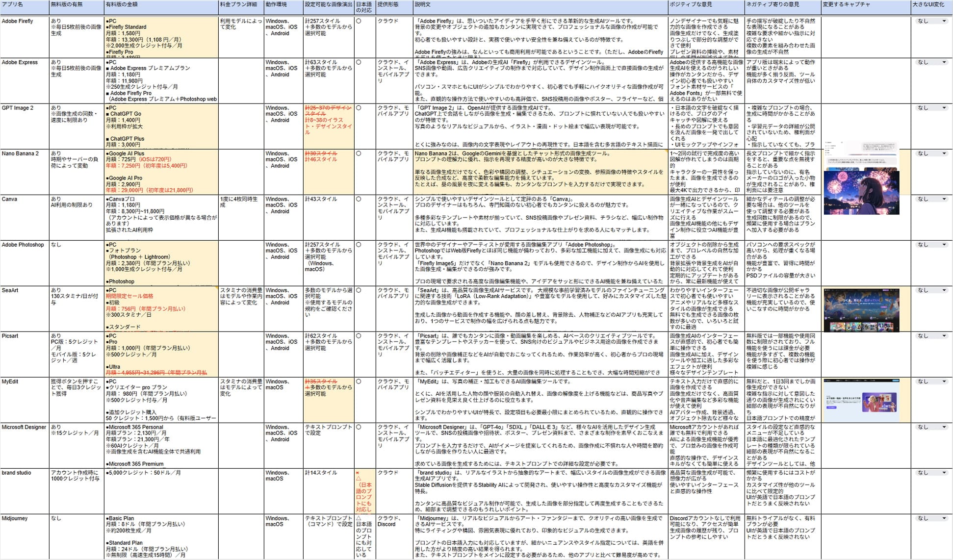Click the Midjourney app name cell
Screen dimensions: 953x560
[25, 536]
